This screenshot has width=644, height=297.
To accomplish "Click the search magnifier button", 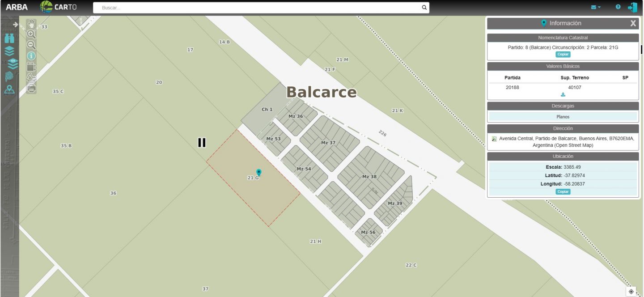I will click(424, 8).
